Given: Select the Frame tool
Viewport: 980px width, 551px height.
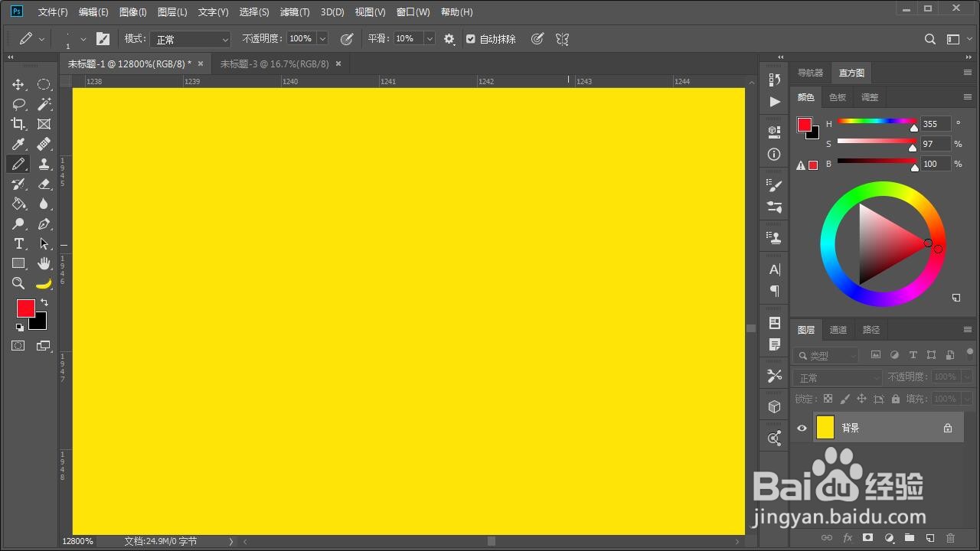Looking at the screenshot, I should click(44, 124).
